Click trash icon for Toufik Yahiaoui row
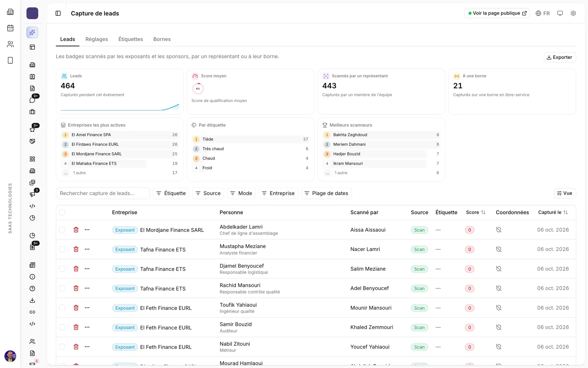588x368 pixels. [76, 308]
